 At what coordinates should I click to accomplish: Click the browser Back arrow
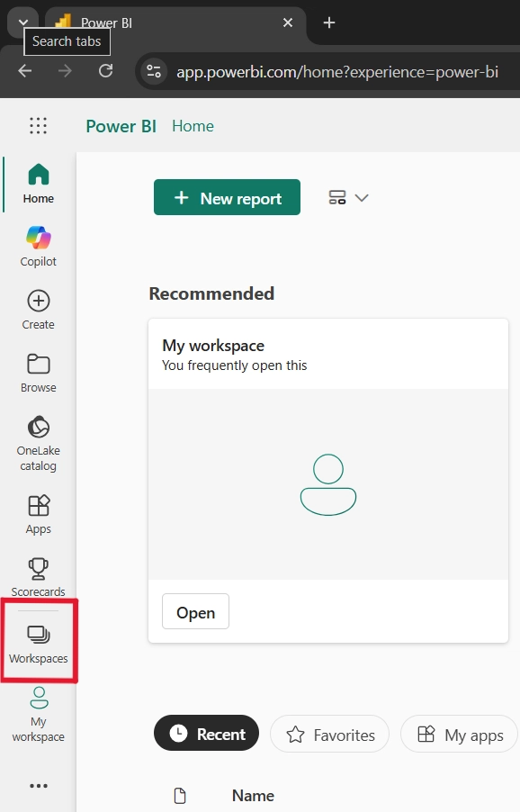pyautogui.click(x=25, y=71)
